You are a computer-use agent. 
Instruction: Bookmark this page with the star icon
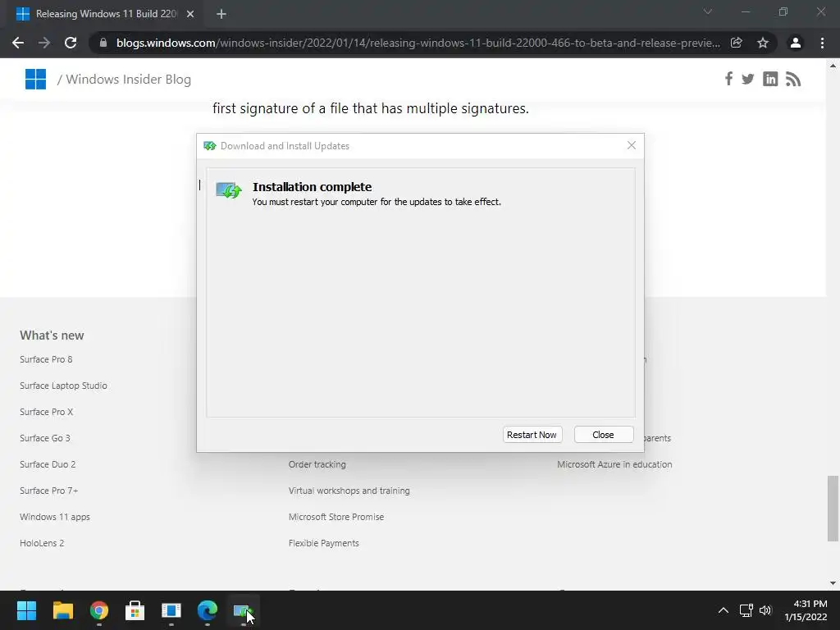pyautogui.click(x=763, y=43)
